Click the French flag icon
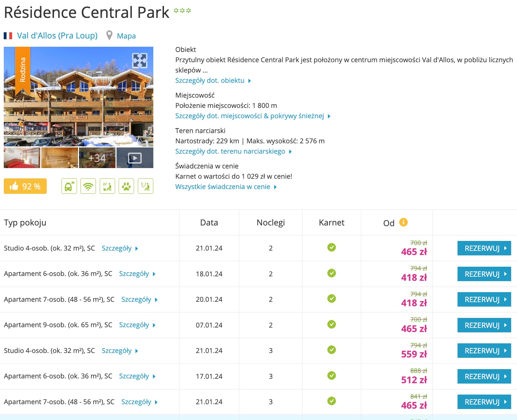 tap(8, 36)
